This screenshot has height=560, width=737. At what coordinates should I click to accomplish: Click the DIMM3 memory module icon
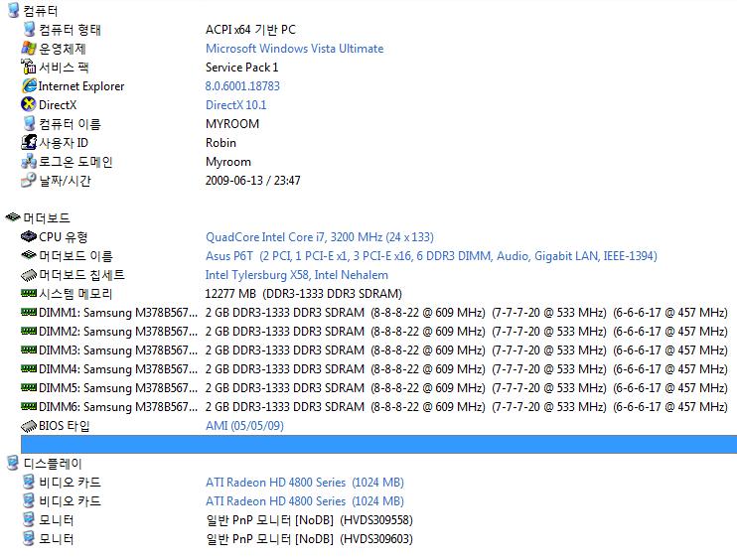click(x=29, y=350)
